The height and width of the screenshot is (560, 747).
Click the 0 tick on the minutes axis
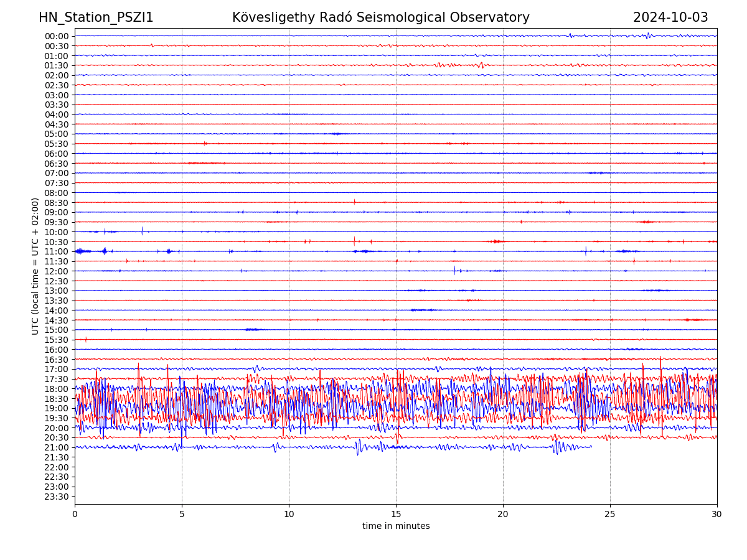[x=75, y=514]
